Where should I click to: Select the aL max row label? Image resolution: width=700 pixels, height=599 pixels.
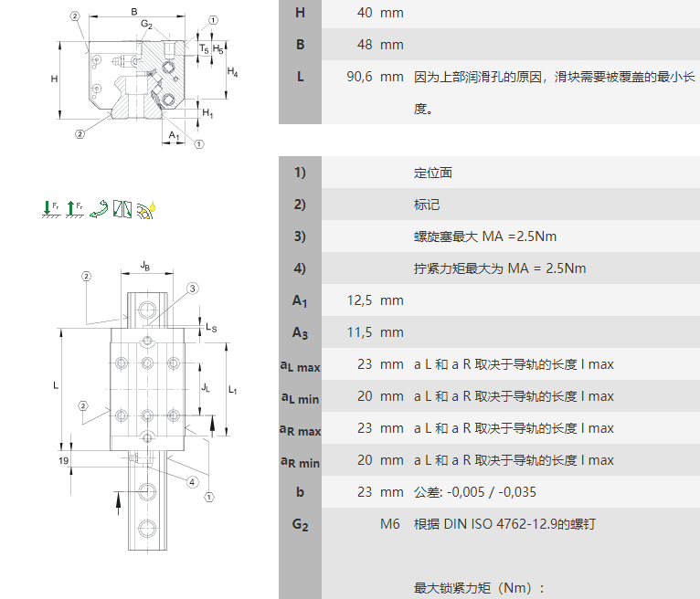(x=300, y=365)
